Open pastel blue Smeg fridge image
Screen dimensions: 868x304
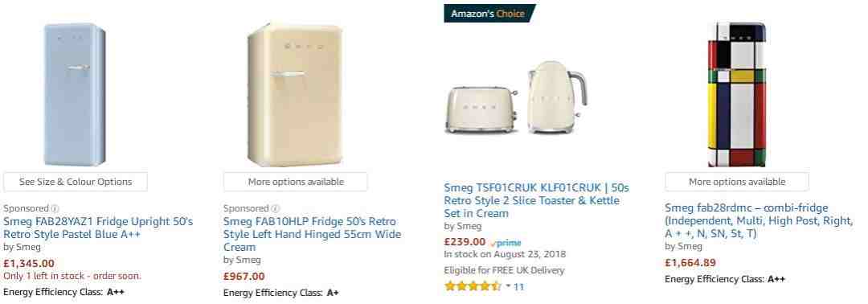[x=75, y=94]
